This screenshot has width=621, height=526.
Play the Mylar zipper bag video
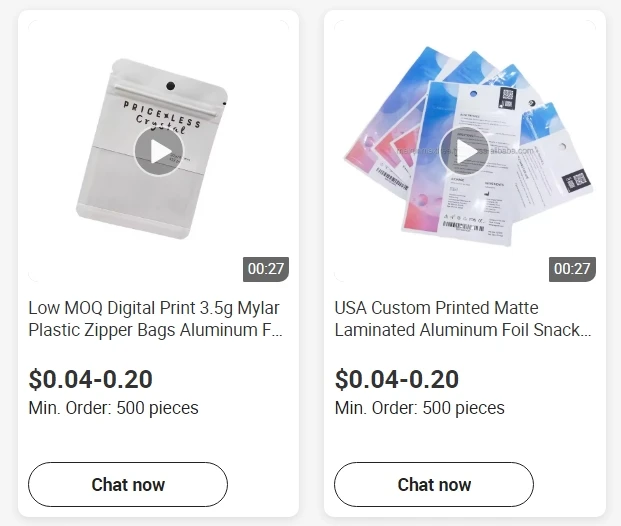(x=158, y=152)
